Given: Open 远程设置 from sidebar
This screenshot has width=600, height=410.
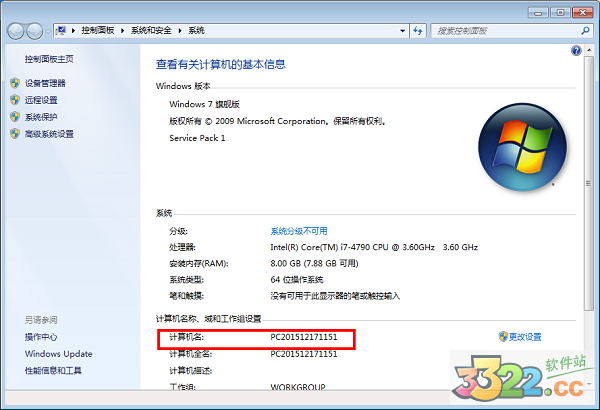Looking at the screenshot, I should pyautogui.click(x=41, y=100).
